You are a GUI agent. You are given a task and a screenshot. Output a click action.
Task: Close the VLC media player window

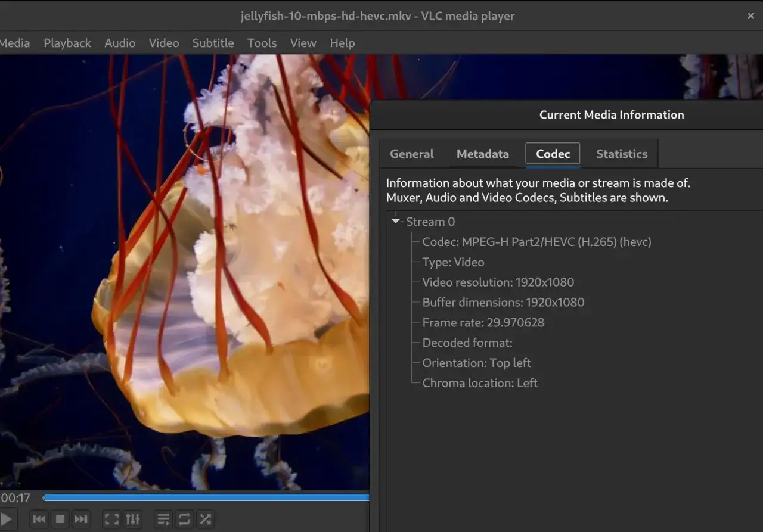click(x=750, y=16)
